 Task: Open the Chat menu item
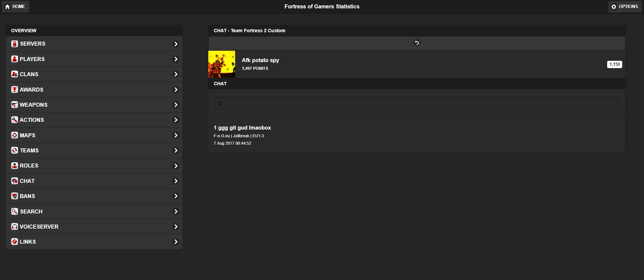tap(27, 181)
